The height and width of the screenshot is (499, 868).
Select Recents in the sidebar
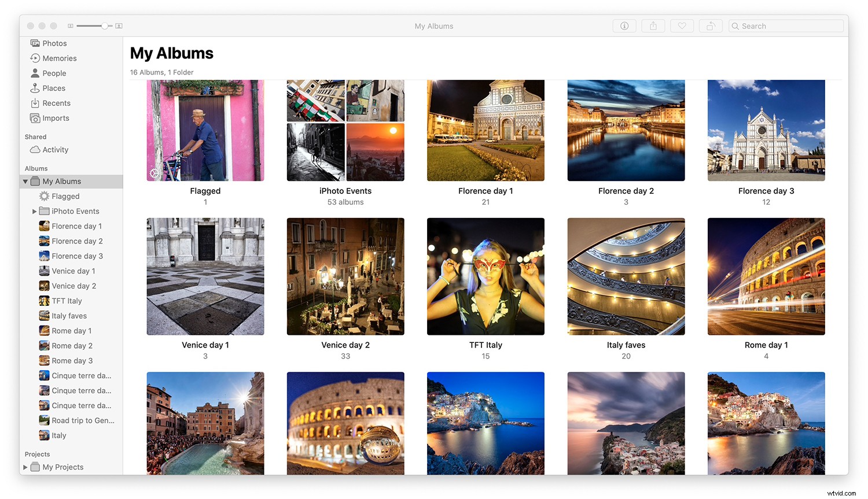(56, 103)
